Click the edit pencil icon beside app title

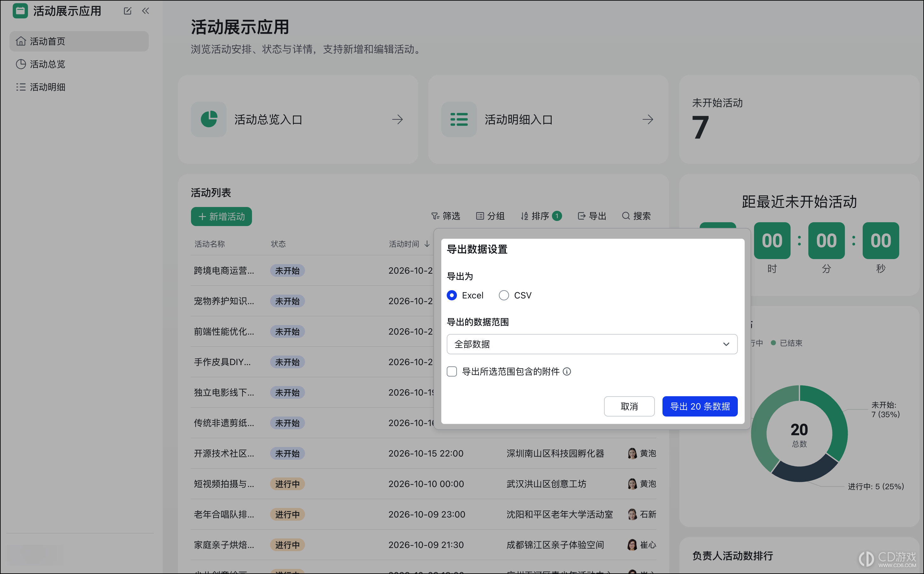[x=128, y=11]
